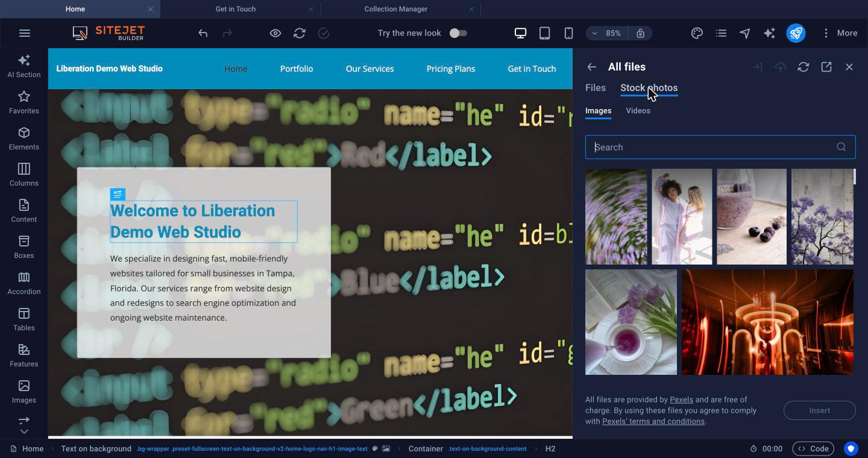Switch to mobile phone preview
The width and height of the screenshot is (868, 458).
click(x=568, y=33)
